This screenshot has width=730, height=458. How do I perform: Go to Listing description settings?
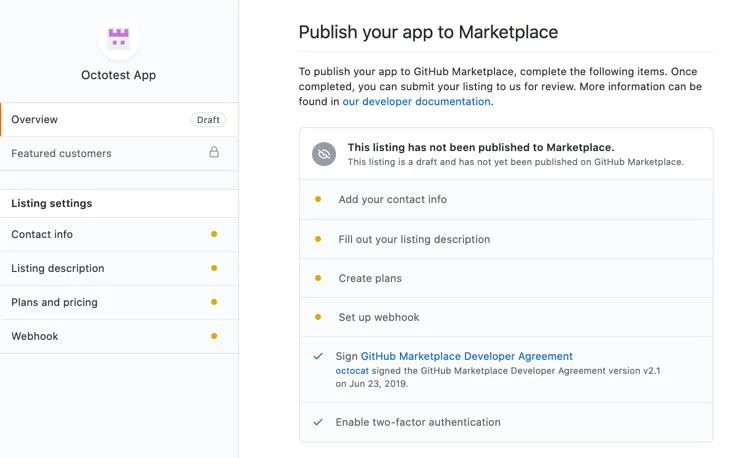(x=120, y=268)
